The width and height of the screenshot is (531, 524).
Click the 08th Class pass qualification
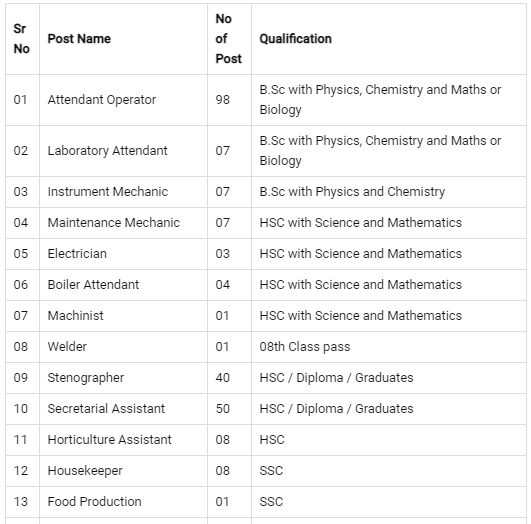(x=305, y=347)
